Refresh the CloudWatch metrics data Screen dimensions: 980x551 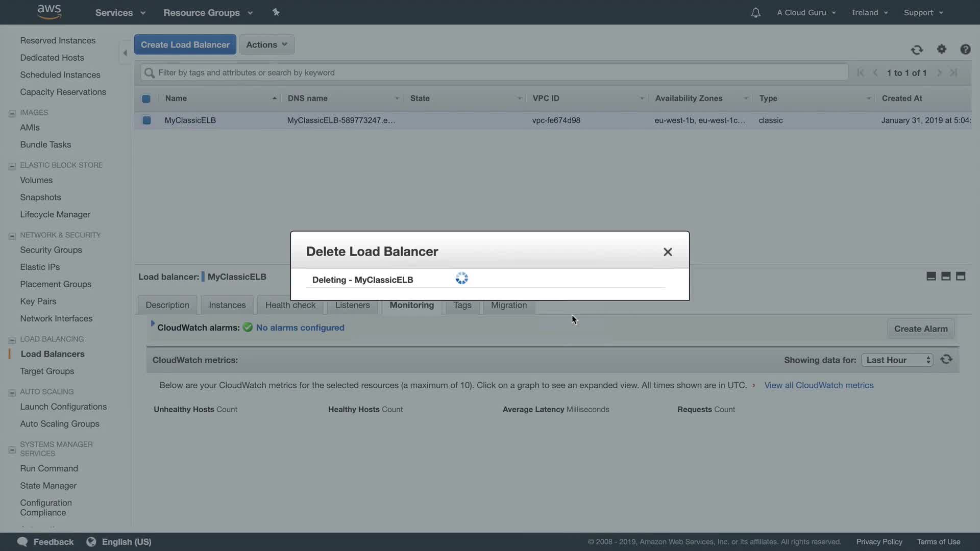click(x=946, y=360)
